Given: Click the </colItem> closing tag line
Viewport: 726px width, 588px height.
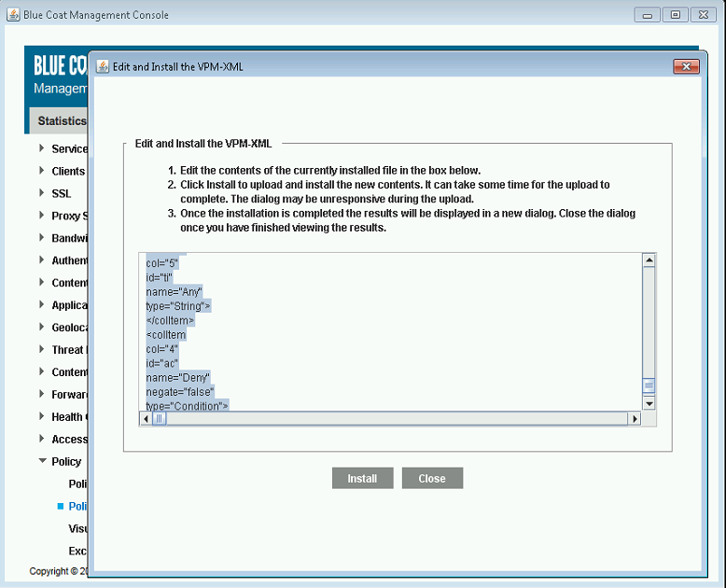Looking at the screenshot, I should [170, 321].
